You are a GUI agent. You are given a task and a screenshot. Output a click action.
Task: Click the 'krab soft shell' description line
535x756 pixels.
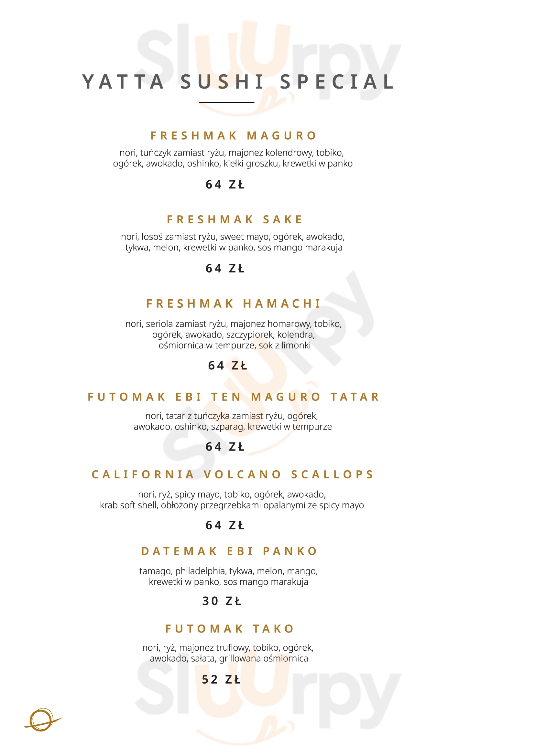[232, 505]
